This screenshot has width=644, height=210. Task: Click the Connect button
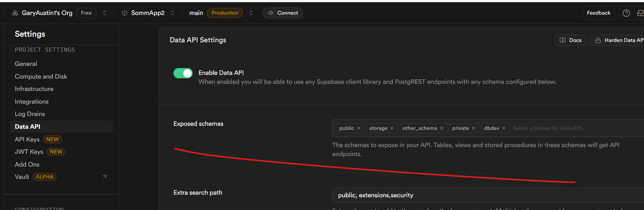[283, 13]
